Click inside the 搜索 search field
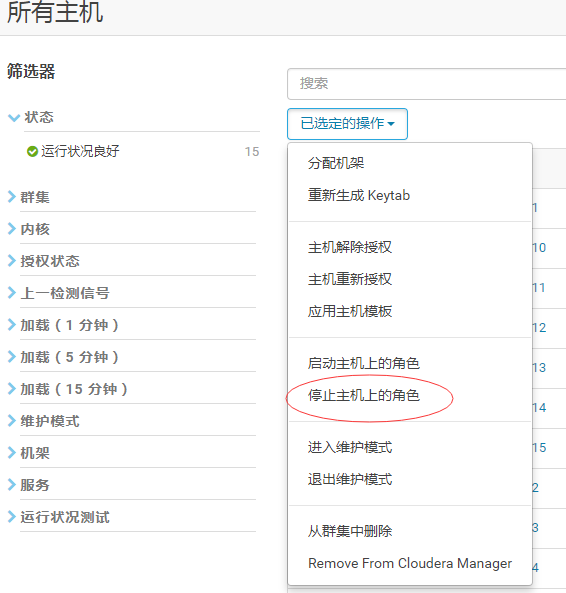Screen dimensions: 566x593 426,84
